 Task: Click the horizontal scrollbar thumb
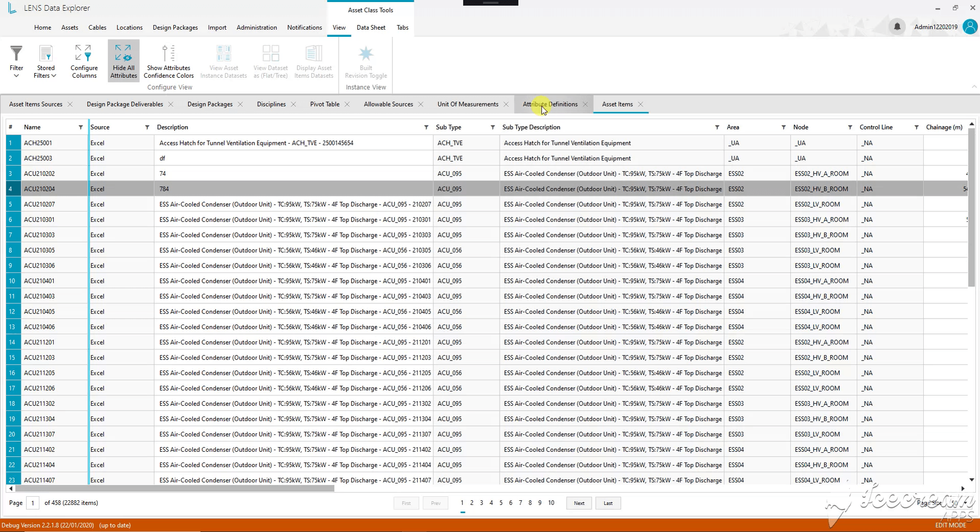pyautogui.click(x=173, y=489)
